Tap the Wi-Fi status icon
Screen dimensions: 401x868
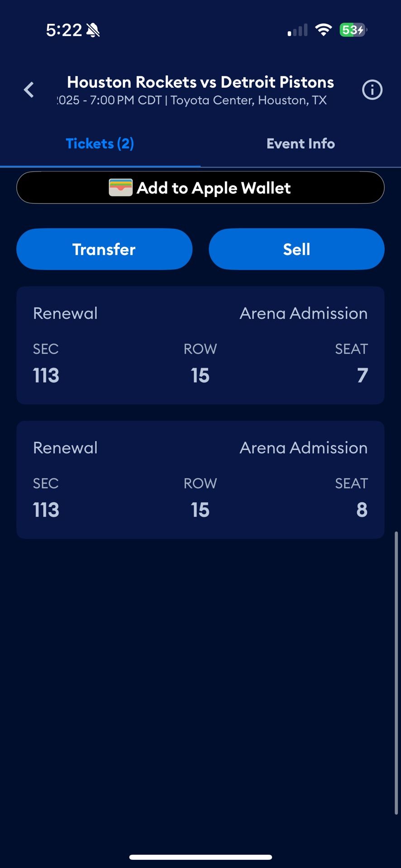pyautogui.click(x=323, y=30)
